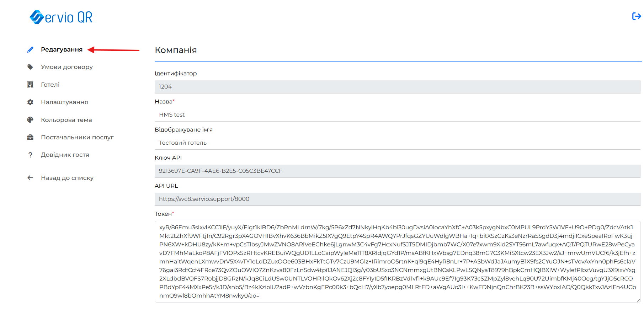
Task: Open Налаштування from the sidebar
Action: [x=64, y=102]
